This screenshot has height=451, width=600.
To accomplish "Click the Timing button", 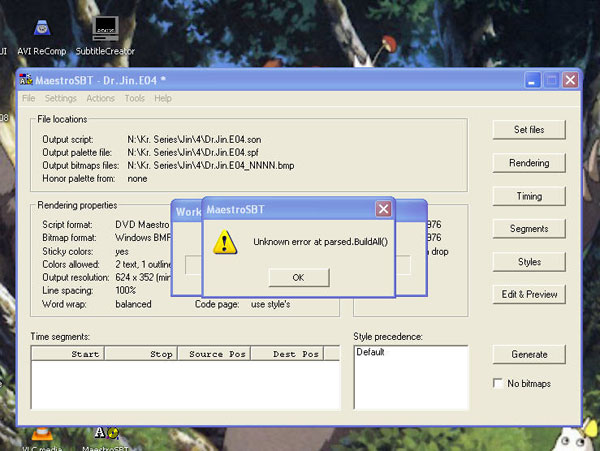I will (x=529, y=196).
